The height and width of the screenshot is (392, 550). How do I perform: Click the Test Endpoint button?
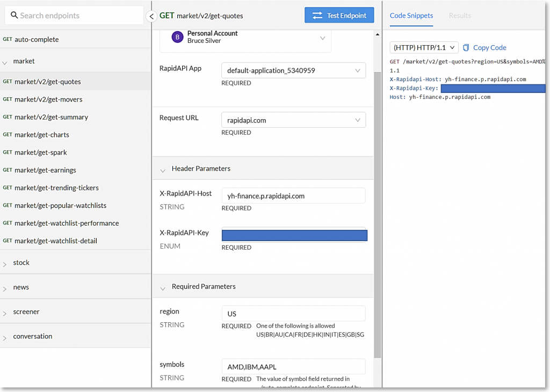pyautogui.click(x=339, y=16)
